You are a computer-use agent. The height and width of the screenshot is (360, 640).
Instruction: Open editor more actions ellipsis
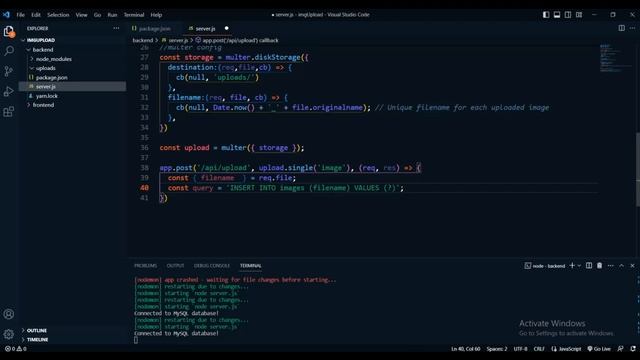pyautogui.click(x=632, y=28)
